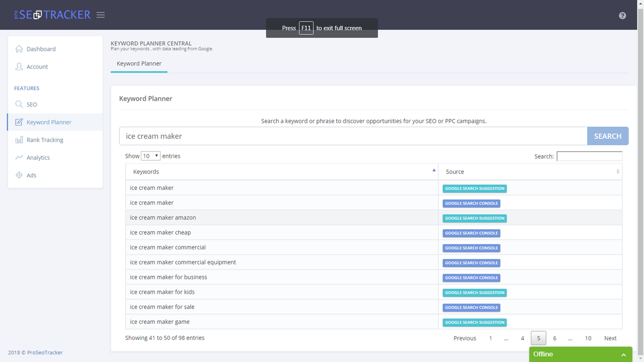
Task: Open Rank Tracking via its bar chart icon
Action: click(19, 140)
